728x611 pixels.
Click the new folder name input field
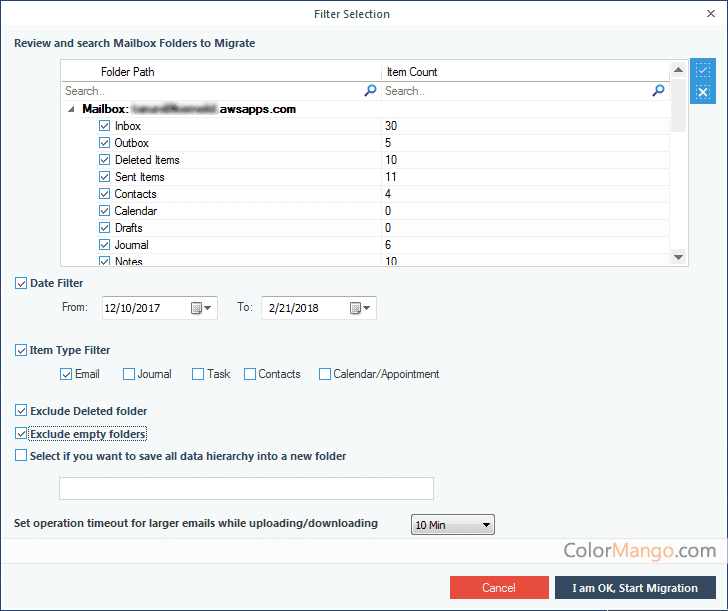pos(246,488)
